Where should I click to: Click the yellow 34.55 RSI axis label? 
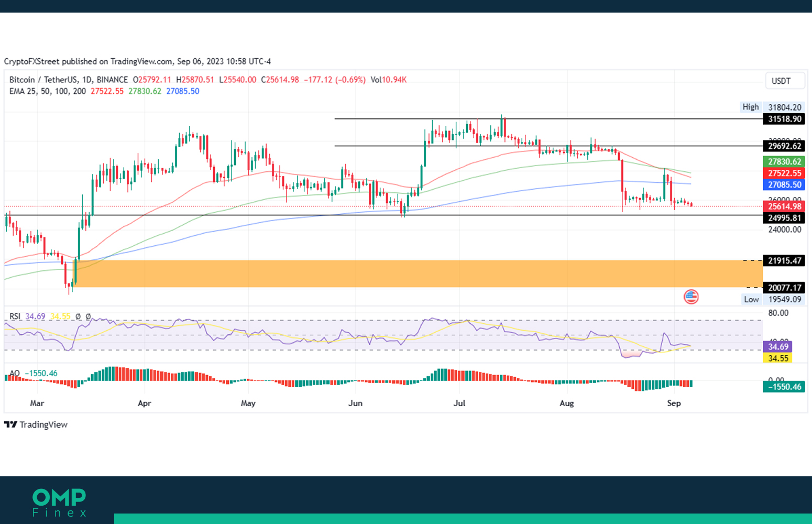coord(778,358)
